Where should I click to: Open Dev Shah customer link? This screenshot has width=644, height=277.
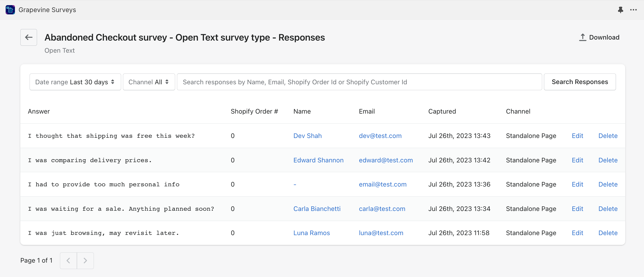[308, 136]
